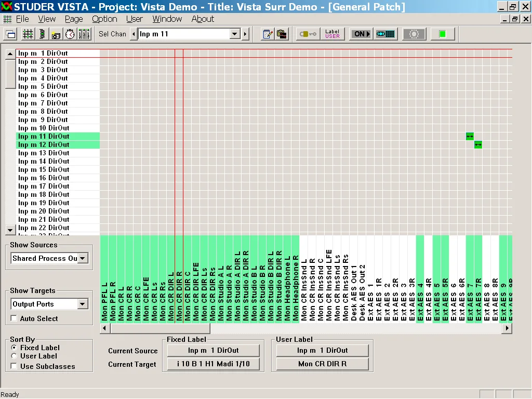Click the lock key icon

tap(308, 34)
